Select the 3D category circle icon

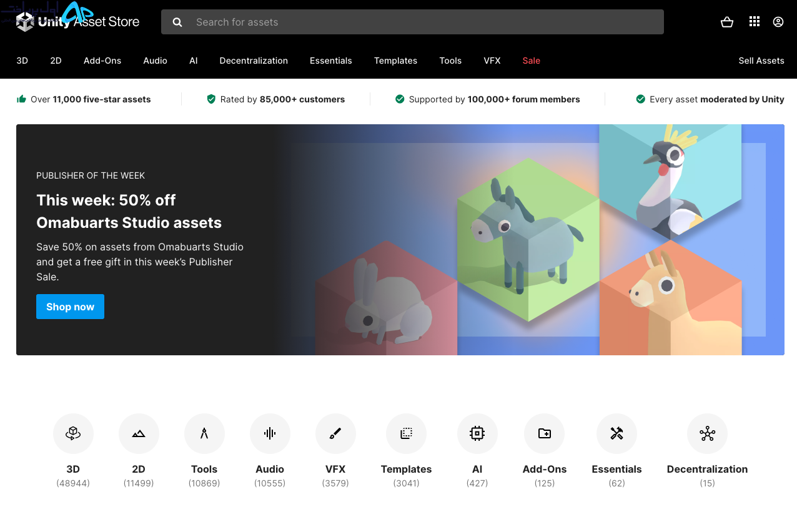pyautogui.click(x=73, y=433)
